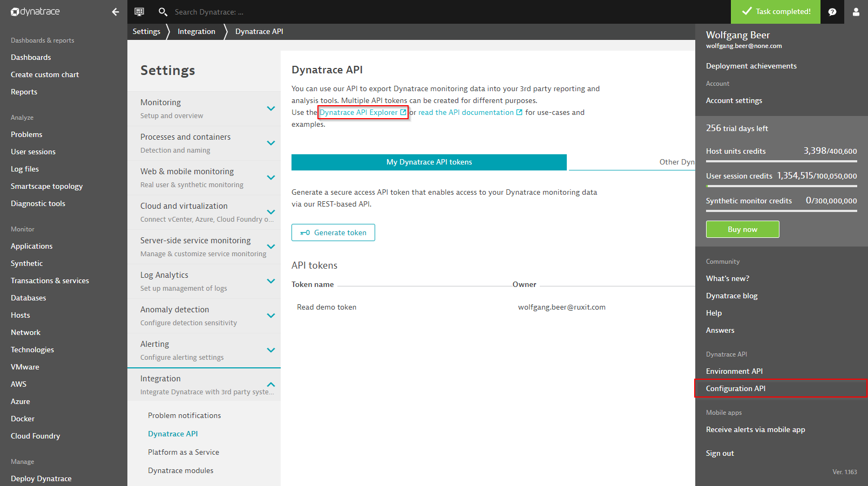Expand Web & mobile monitoring section
The image size is (868, 486).
(x=204, y=178)
